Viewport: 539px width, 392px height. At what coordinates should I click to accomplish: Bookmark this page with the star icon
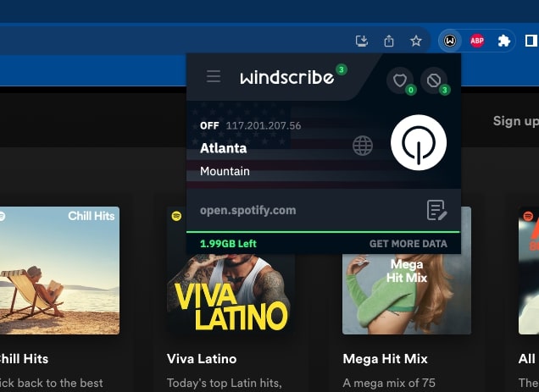tap(415, 41)
